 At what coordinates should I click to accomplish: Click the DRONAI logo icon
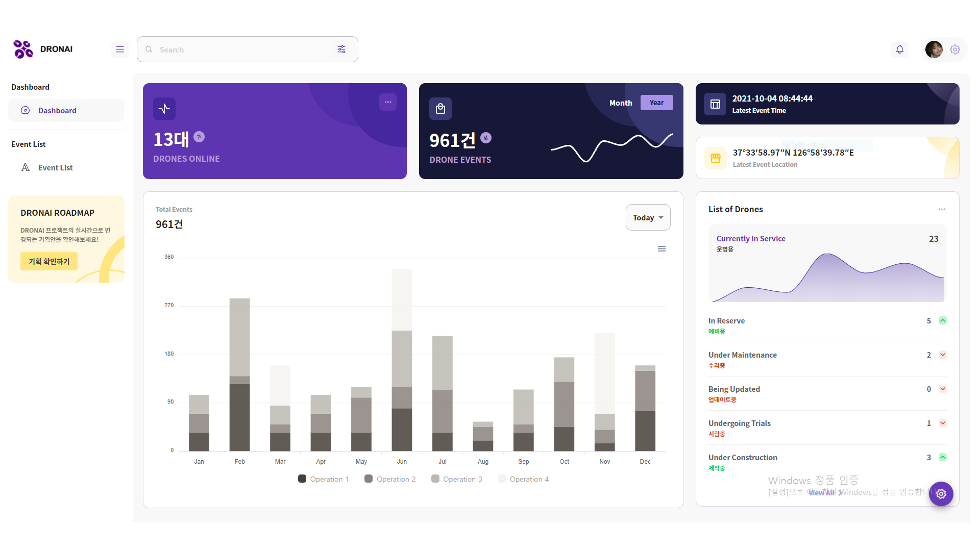[23, 49]
